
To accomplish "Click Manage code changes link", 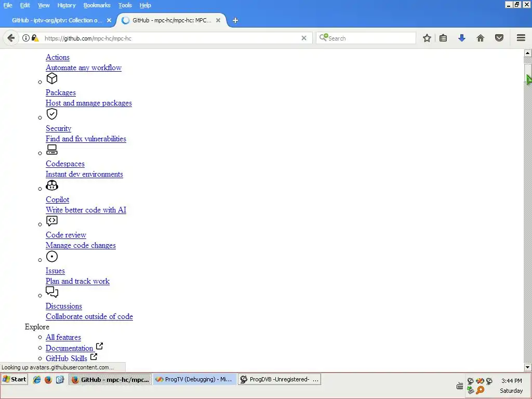I will [81, 245].
